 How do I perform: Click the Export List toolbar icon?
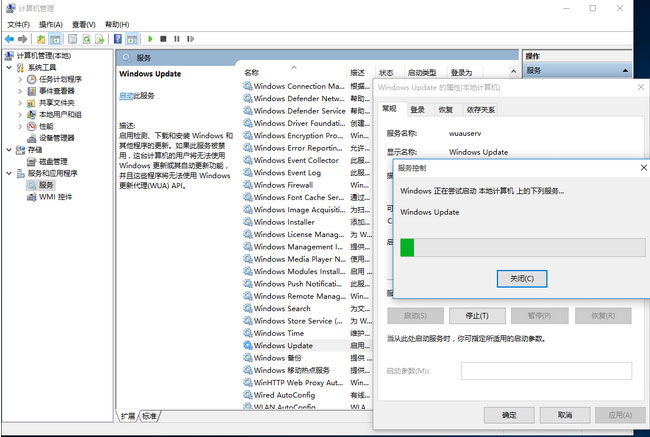point(99,39)
